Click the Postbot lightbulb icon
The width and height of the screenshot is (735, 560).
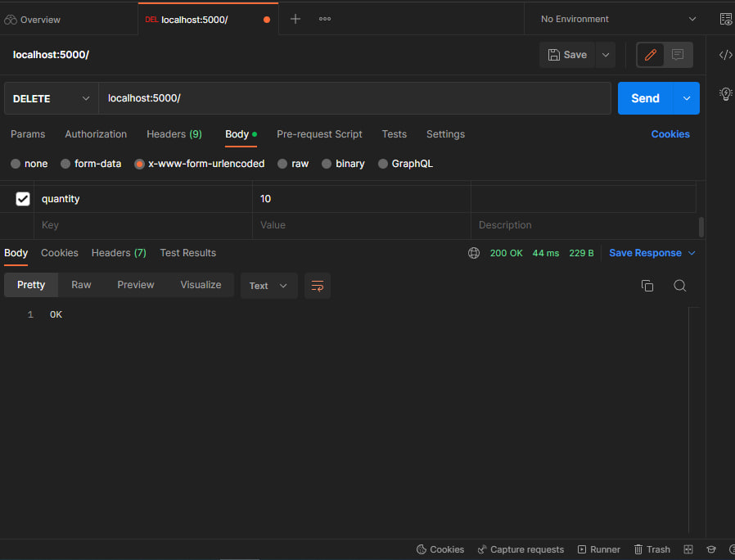pos(725,94)
